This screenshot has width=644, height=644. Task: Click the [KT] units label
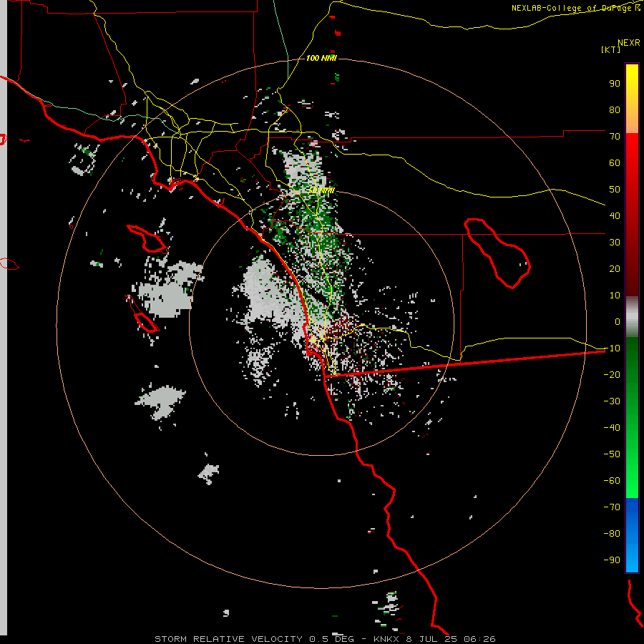pyautogui.click(x=611, y=49)
